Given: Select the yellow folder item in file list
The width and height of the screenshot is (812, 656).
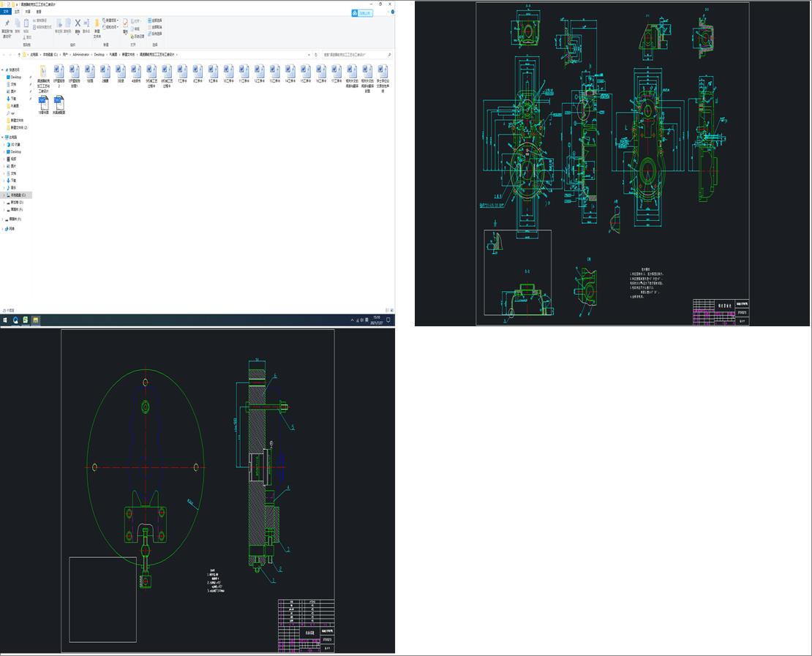Looking at the screenshot, I should pos(43,78).
